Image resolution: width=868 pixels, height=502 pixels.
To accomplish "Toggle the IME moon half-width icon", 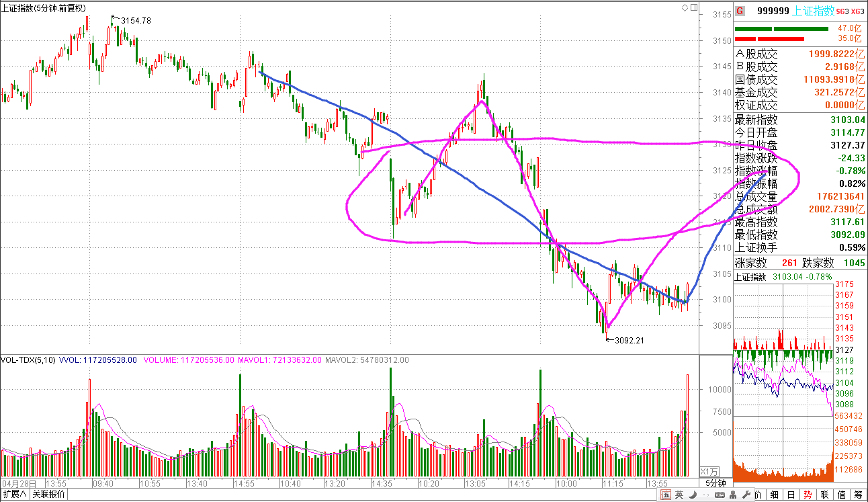I will click(x=694, y=495).
